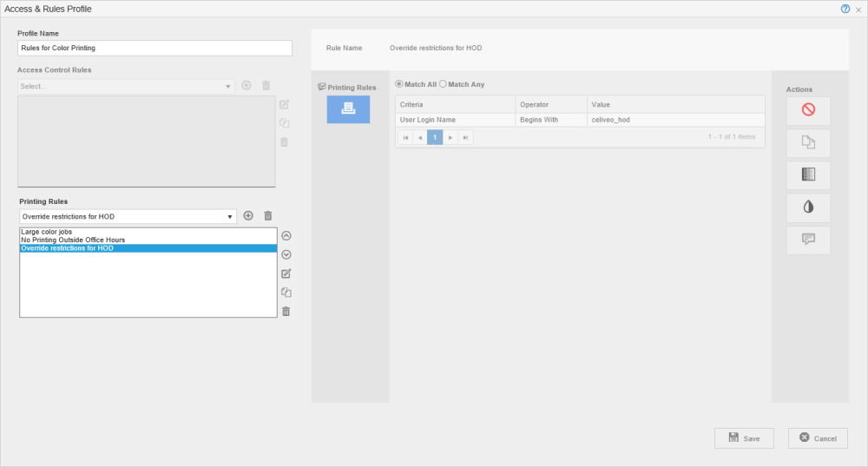Select Override restrictions for HOD list item
This screenshot has width=868, height=467.
(148, 248)
